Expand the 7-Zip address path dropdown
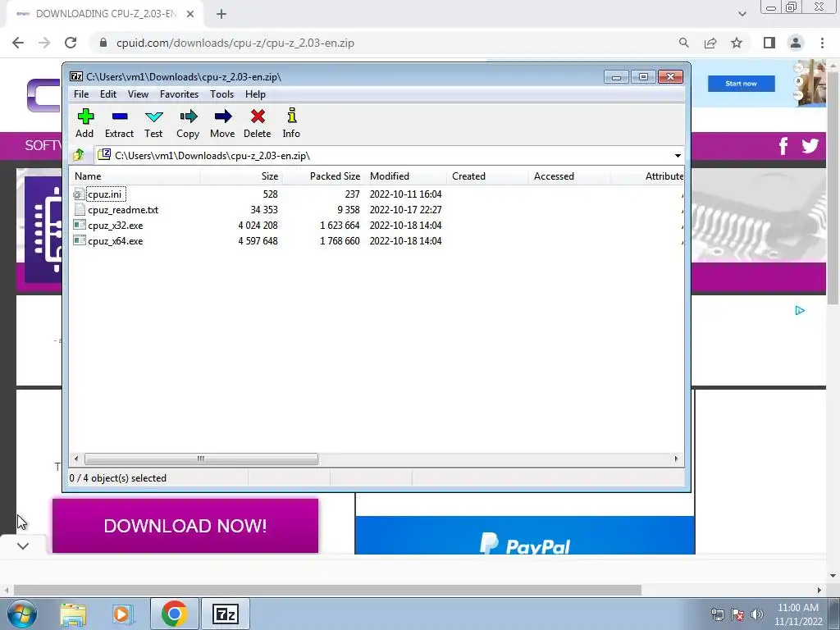Screen dimensions: 840x630 point(678,156)
